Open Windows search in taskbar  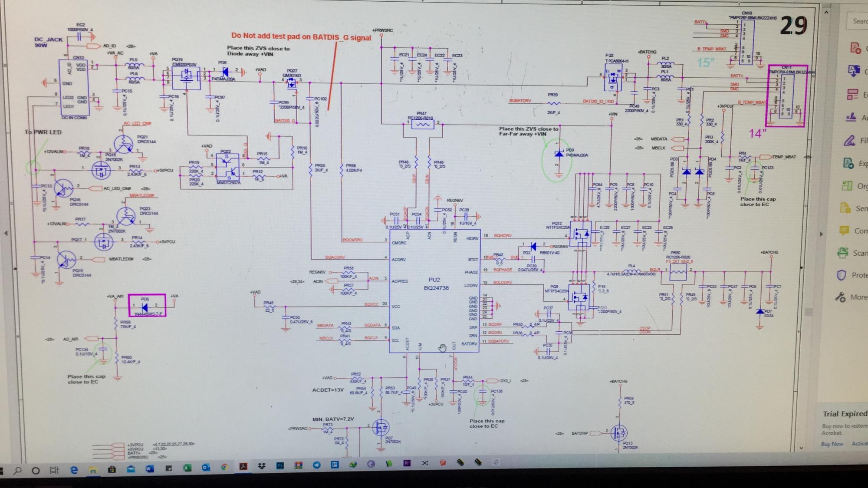(18, 471)
